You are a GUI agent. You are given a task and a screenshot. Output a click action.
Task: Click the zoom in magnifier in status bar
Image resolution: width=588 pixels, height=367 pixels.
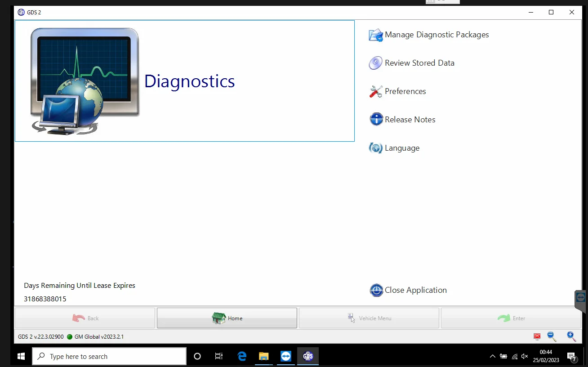click(571, 336)
